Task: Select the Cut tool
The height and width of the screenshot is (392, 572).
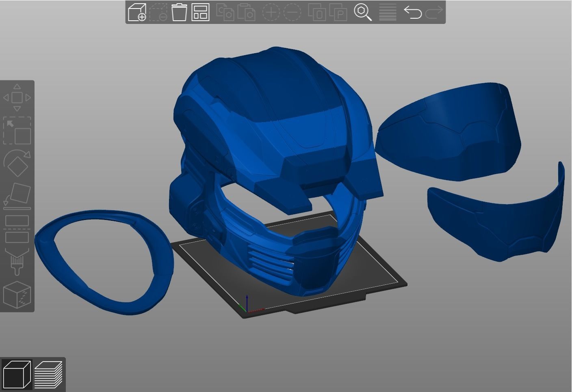Action: (x=17, y=229)
